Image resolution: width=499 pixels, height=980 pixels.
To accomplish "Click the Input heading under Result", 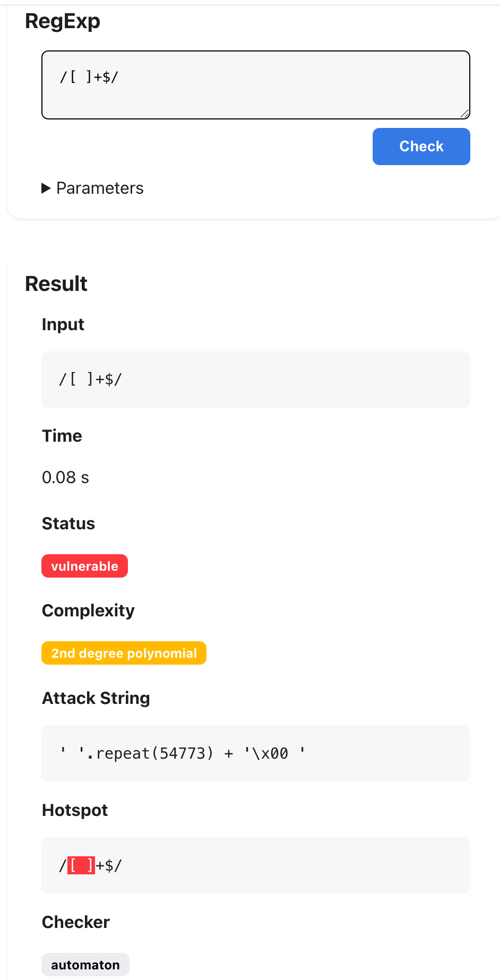I will (x=63, y=324).
